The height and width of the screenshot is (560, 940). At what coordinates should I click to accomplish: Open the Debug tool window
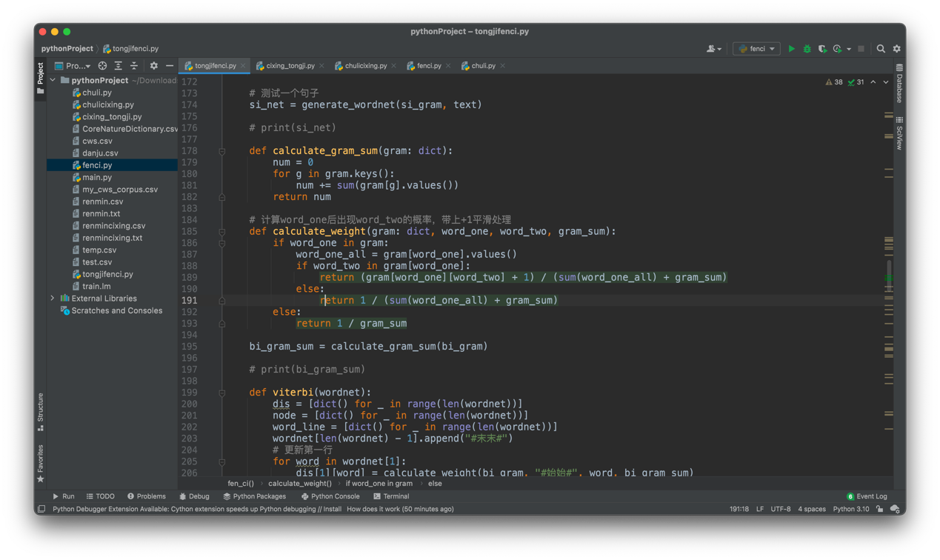tap(194, 496)
